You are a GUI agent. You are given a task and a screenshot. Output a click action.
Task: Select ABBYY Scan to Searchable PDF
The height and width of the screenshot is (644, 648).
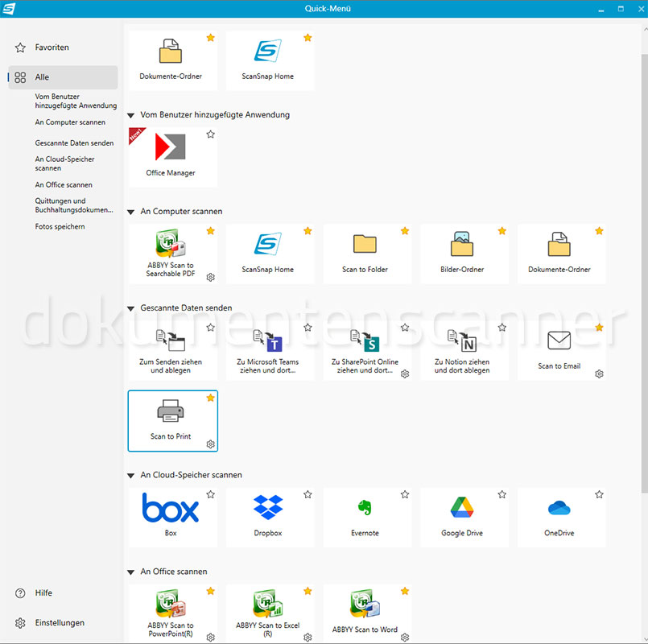tap(171, 245)
